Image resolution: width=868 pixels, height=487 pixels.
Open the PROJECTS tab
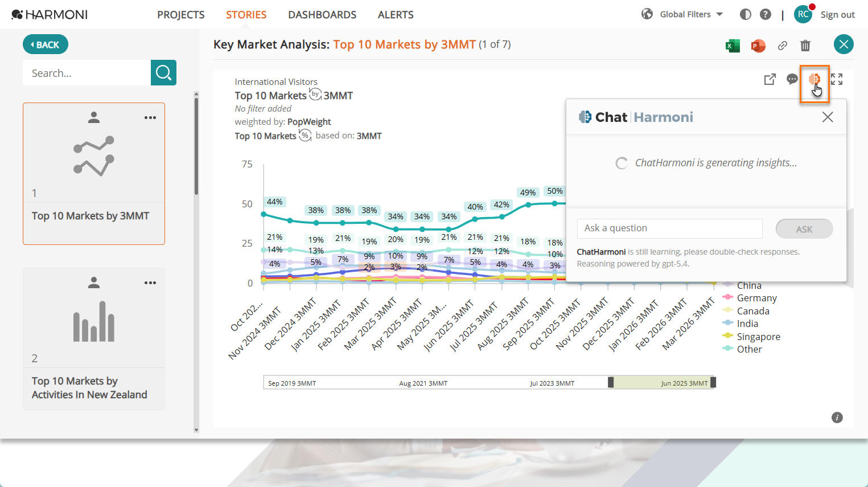click(181, 15)
